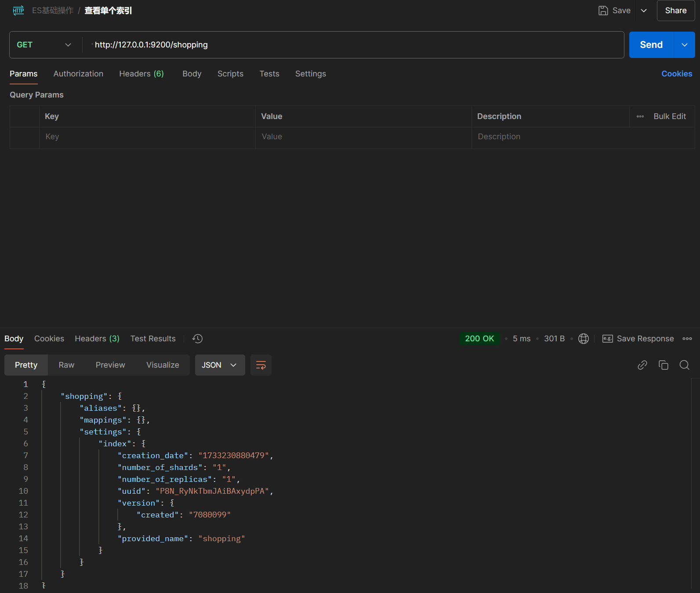
Task: Open the GET method dropdown
Action: (44, 45)
